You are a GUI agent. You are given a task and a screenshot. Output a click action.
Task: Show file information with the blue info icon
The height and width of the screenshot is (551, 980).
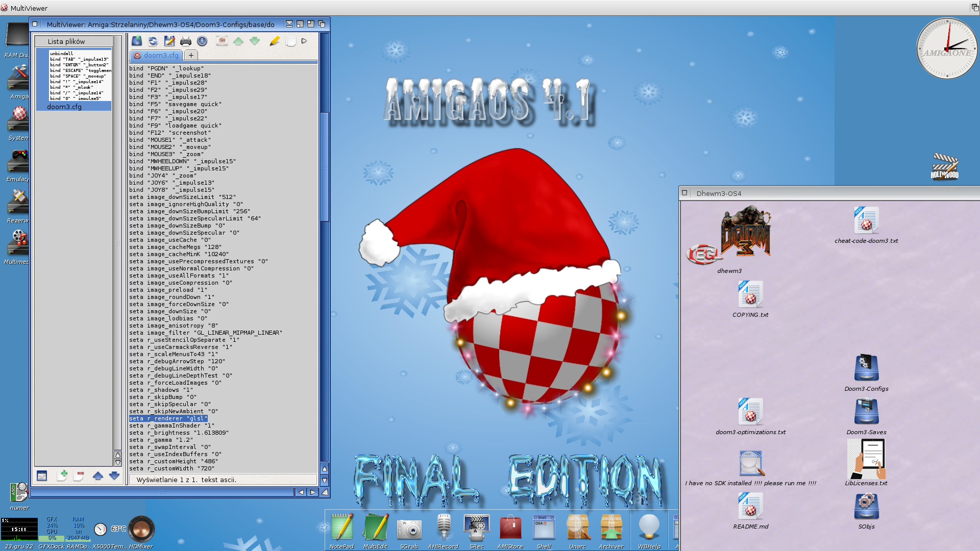coord(202,41)
